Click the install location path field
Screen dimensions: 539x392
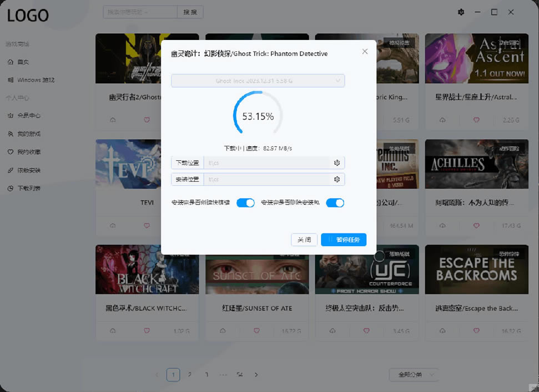click(x=268, y=179)
